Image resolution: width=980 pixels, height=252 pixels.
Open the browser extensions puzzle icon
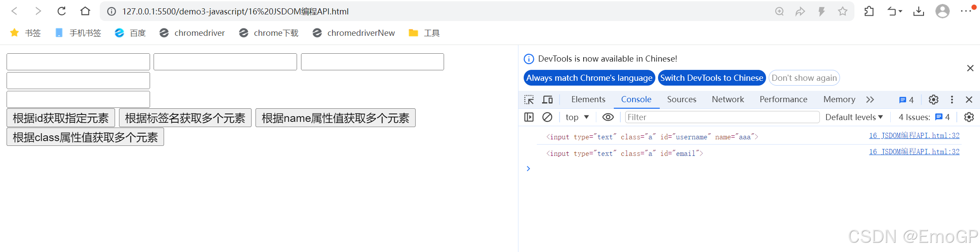click(x=869, y=11)
